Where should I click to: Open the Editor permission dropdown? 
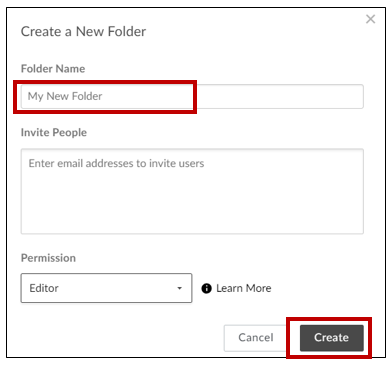(106, 288)
